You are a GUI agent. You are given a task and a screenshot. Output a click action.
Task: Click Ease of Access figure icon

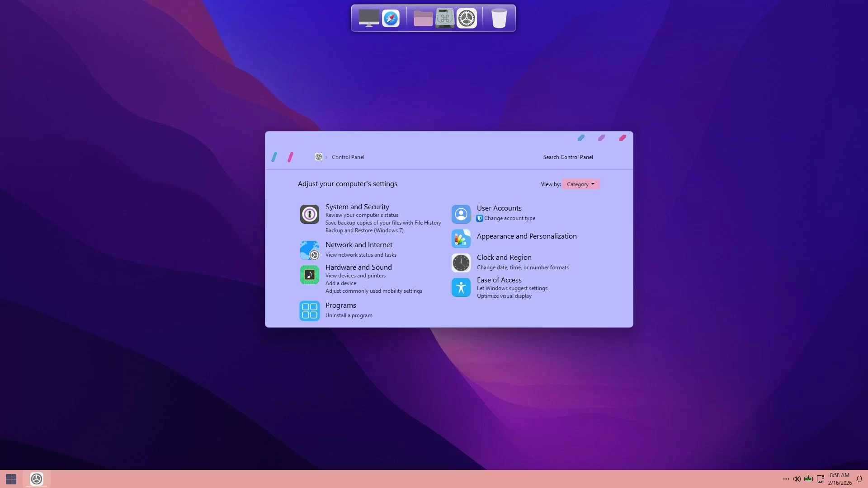[x=461, y=287]
